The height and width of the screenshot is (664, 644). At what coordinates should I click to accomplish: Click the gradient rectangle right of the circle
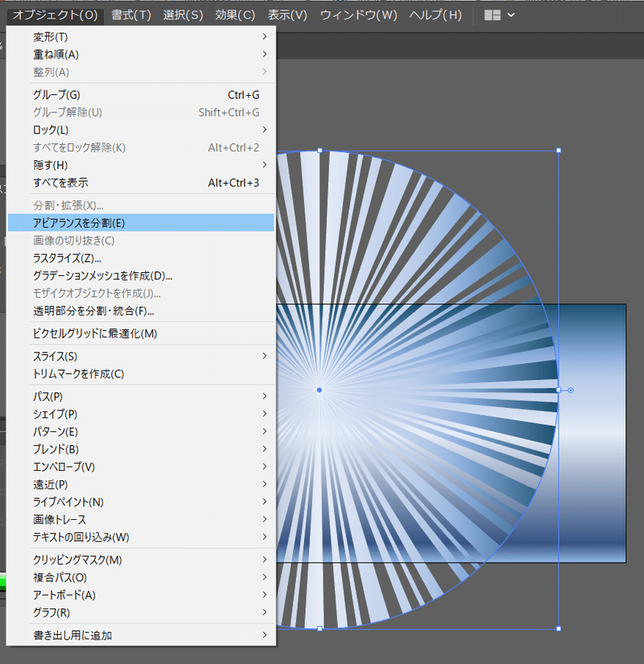(592, 433)
